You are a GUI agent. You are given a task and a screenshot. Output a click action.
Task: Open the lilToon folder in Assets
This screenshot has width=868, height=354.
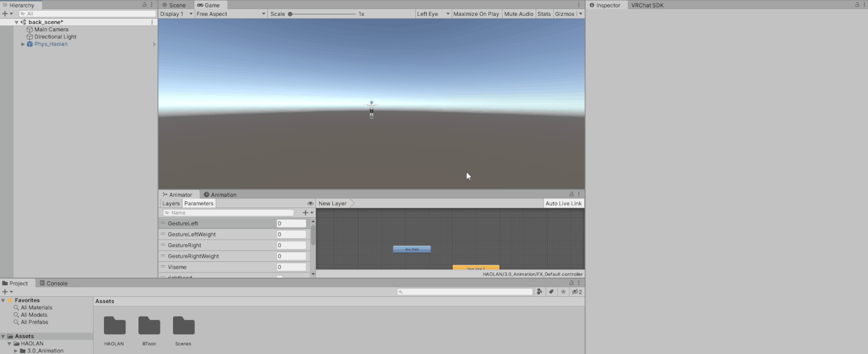[149, 328]
